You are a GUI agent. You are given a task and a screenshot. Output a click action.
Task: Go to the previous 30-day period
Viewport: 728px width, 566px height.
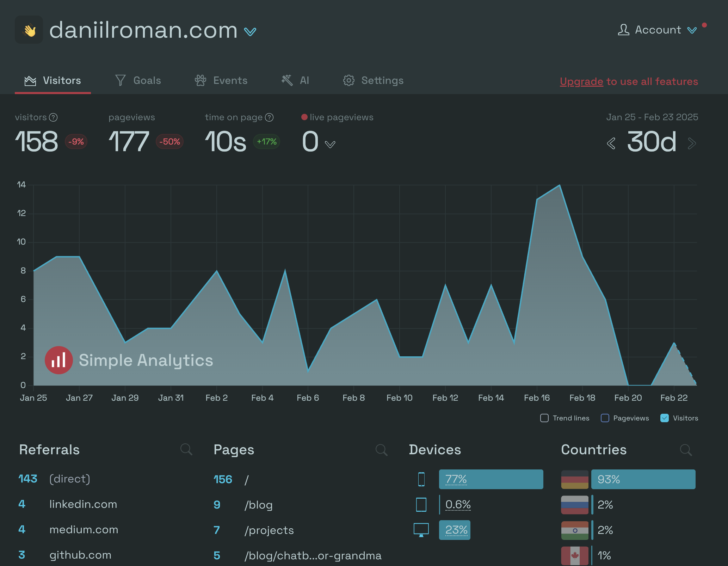(x=611, y=143)
